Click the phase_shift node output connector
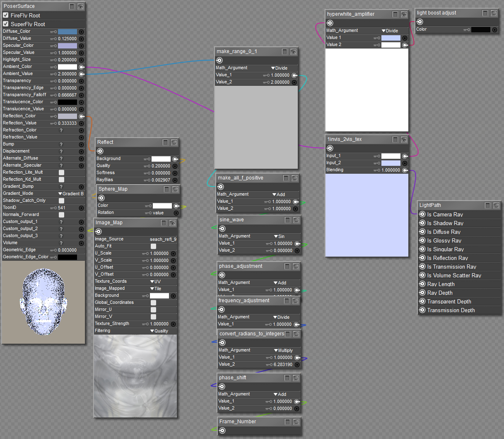Screen dimensions: 504x439 point(222,386)
